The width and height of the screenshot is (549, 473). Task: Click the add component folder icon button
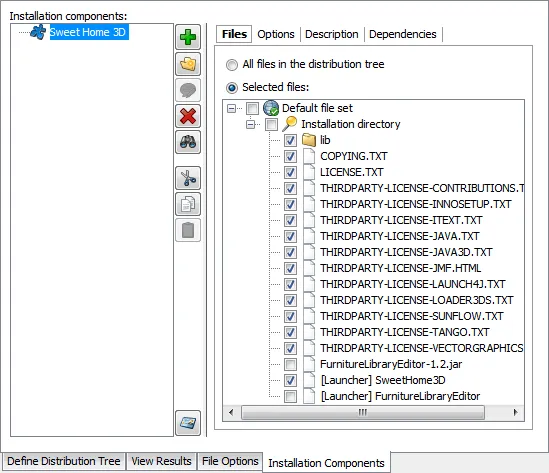coord(188,64)
